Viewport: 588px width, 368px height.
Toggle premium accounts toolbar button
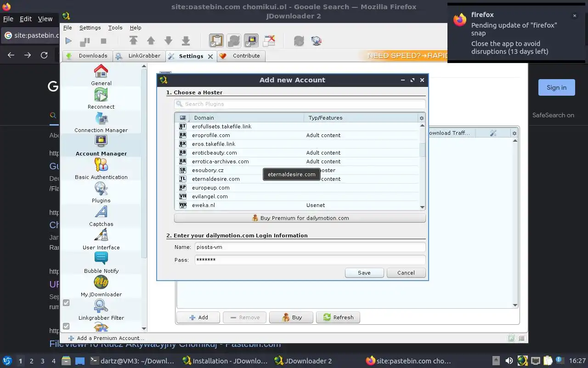[x=251, y=41]
